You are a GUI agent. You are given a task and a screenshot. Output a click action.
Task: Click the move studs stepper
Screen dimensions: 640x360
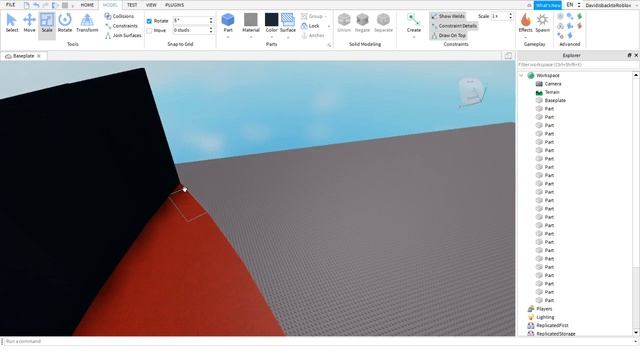(211, 30)
